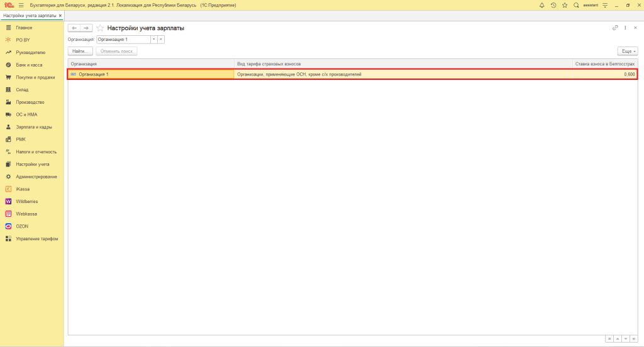
Task: Click the Управление тарифом icon
Action: (x=8, y=239)
